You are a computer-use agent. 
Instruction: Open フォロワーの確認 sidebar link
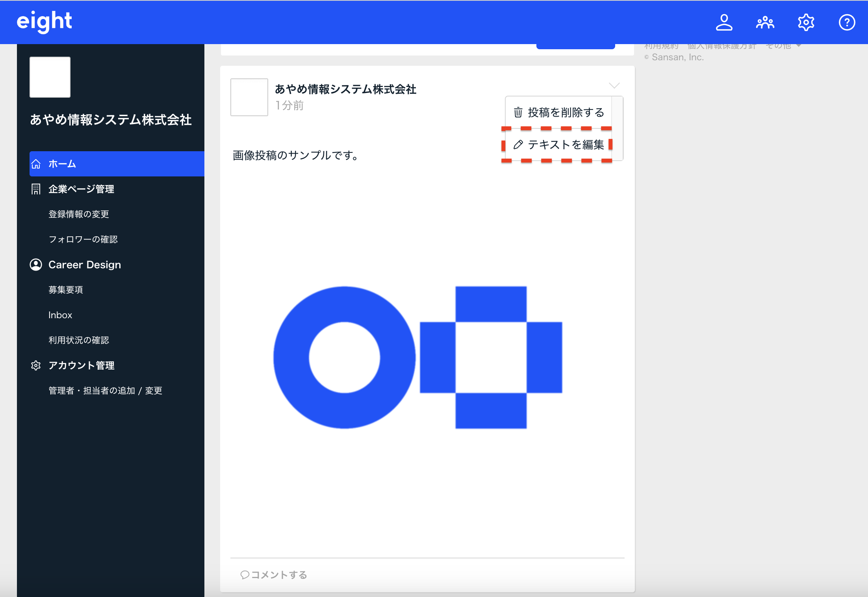point(83,239)
